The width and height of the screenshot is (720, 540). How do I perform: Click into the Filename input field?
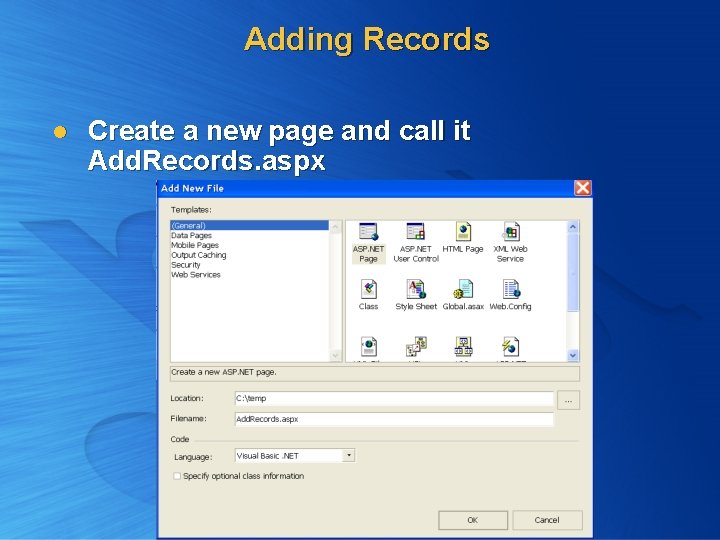394,419
